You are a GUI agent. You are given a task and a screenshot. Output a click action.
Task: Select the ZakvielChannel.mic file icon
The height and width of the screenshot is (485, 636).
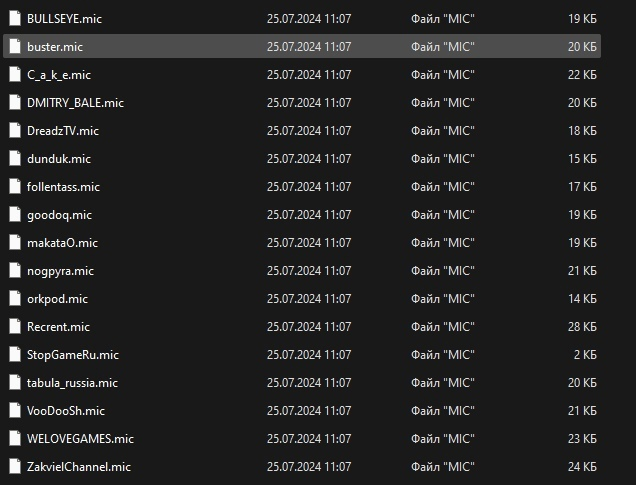(15, 466)
